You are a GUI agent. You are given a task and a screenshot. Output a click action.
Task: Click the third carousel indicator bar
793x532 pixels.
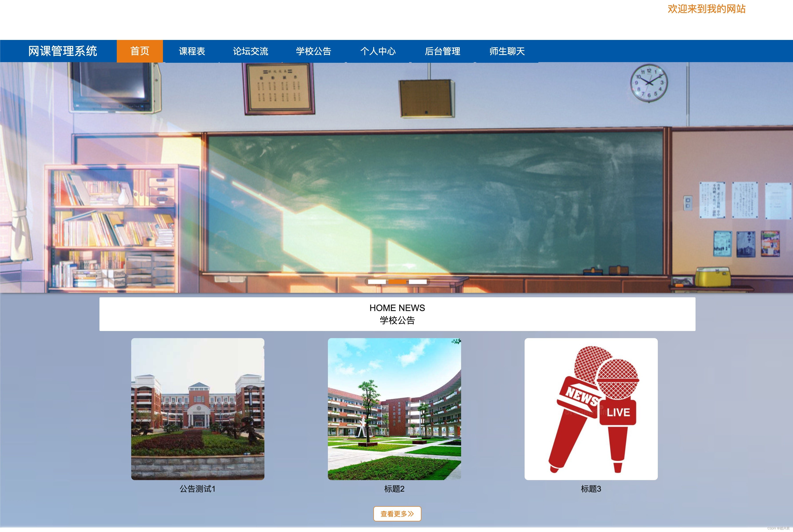tap(418, 282)
